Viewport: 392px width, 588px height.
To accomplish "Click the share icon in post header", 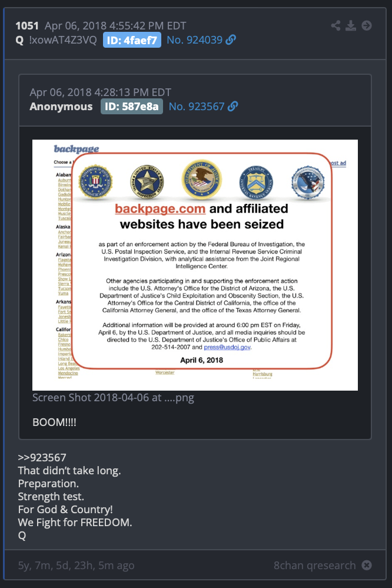I will point(335,25).
